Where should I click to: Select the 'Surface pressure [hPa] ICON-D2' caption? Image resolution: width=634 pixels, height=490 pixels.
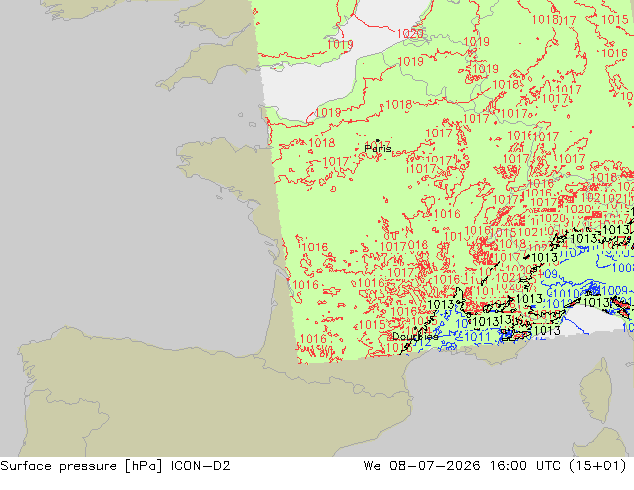[x=115, y=466]
